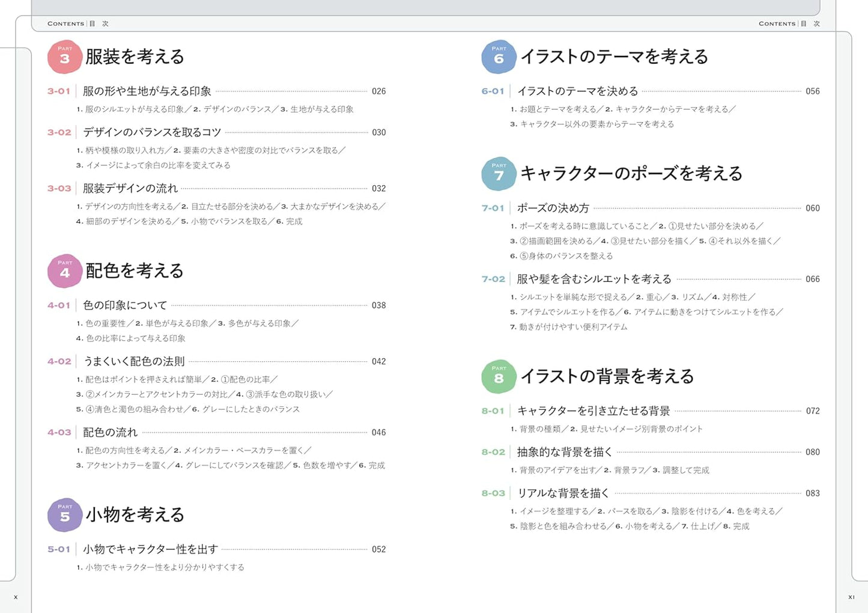
Task: Select section number 8-01 label
Action: tap(493, 411)
